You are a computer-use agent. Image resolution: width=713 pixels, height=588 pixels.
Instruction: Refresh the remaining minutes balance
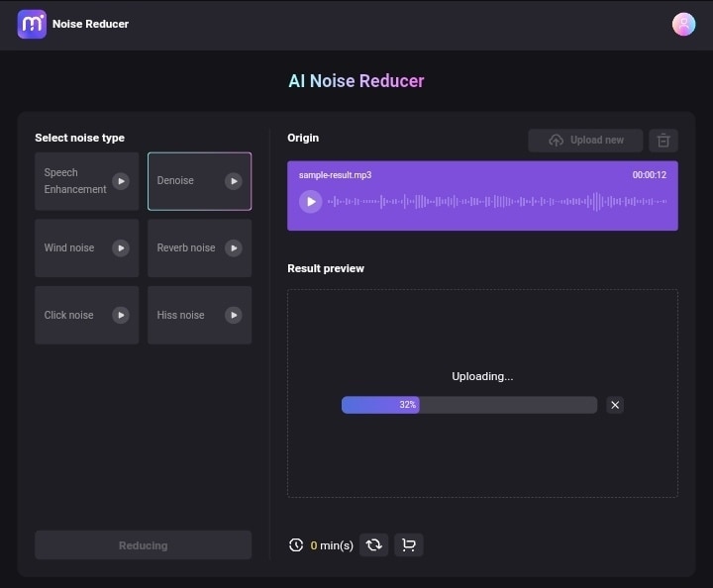click(x=373, y=544)
